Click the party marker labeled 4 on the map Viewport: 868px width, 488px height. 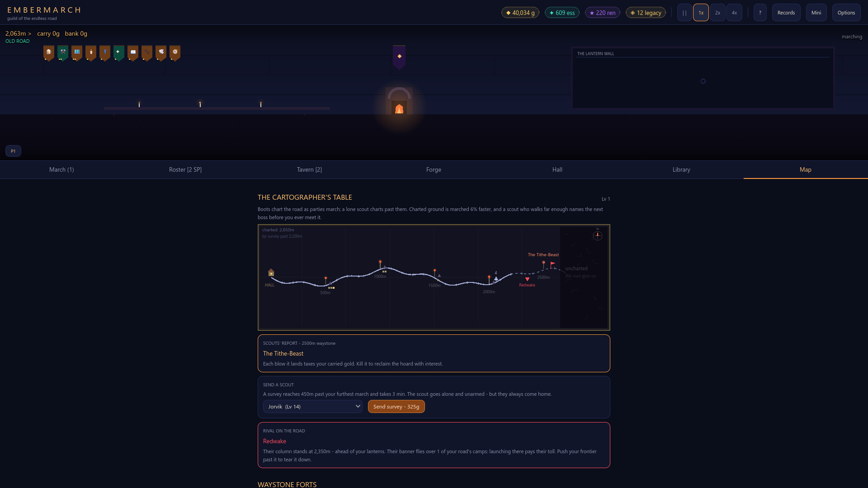pyautogui.click(x=496, y=278)
